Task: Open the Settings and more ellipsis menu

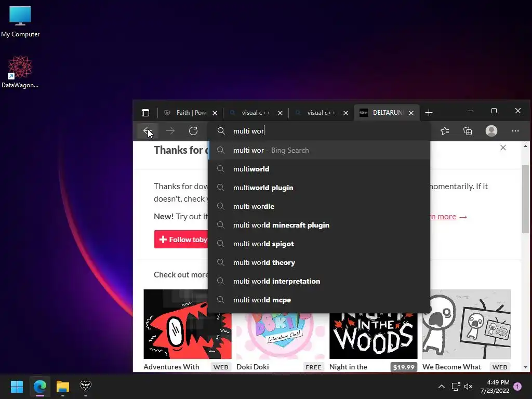Action: point(515,131)
